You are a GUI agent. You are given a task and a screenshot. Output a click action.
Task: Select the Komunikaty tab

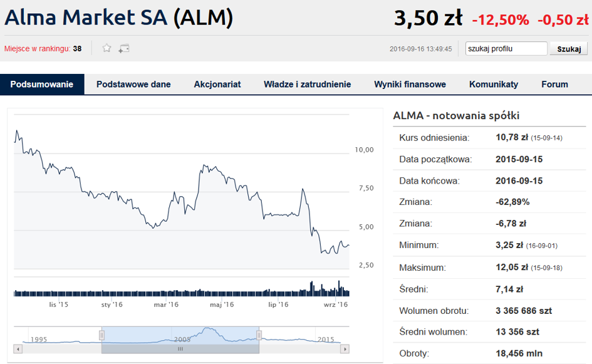(x=494, y=85)
